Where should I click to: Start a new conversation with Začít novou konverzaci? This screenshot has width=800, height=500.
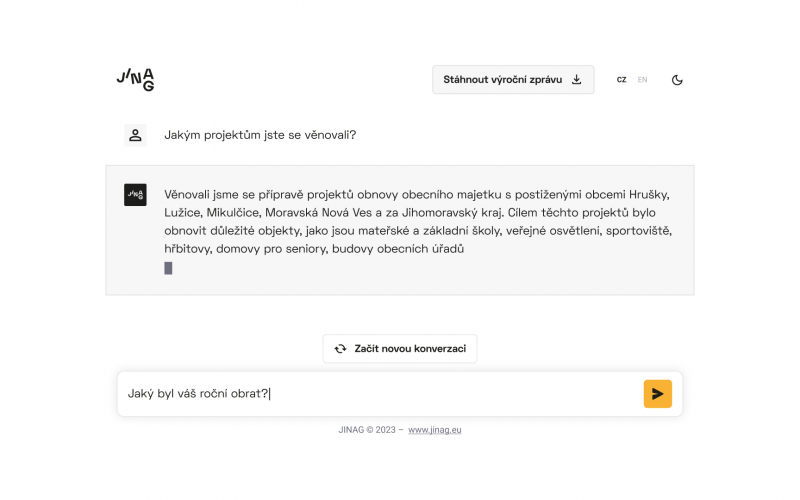pyautogui.click(x=400, y=349)
